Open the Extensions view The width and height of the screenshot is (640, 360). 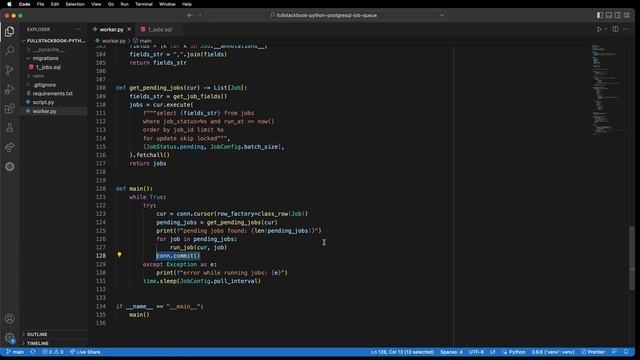pyautogui.click(x=9, y=109)
